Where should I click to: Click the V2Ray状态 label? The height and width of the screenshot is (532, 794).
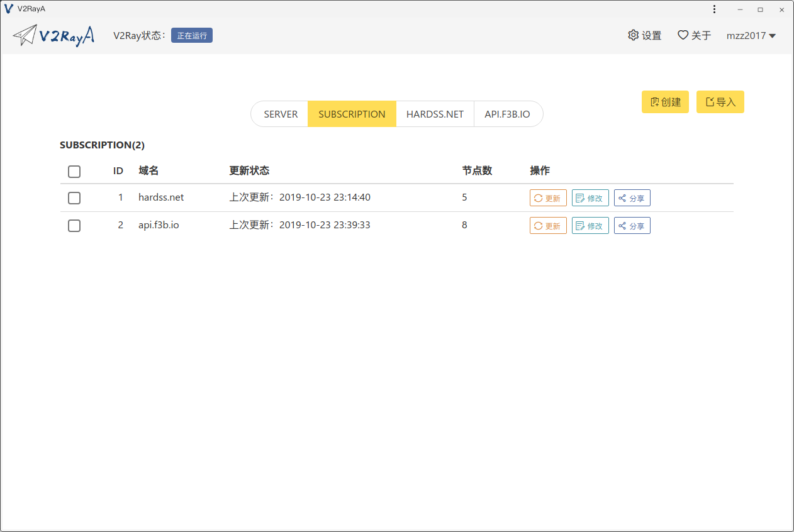click(140, 36)
